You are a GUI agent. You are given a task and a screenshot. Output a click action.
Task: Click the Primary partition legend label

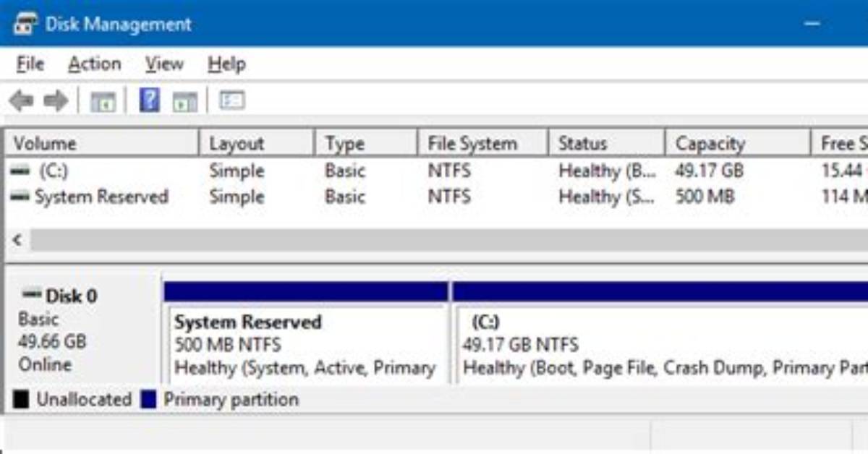(x=231, y=400)
